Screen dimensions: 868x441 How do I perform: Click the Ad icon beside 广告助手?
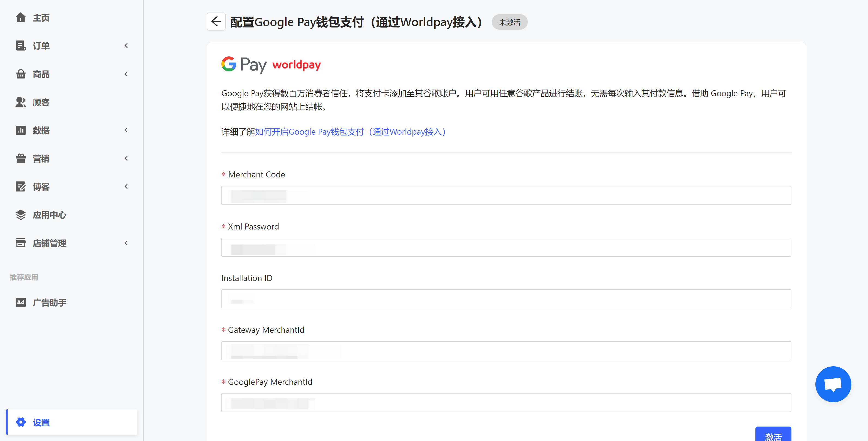tap(20, 302)
